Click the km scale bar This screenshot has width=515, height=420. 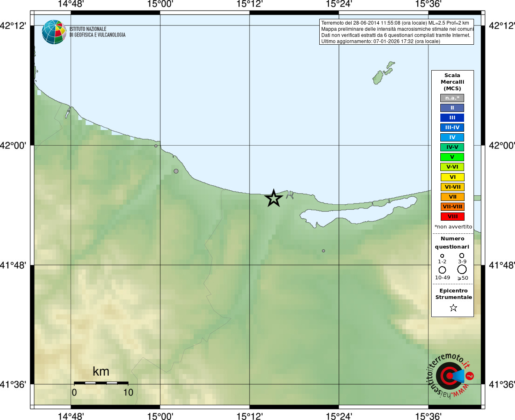[101, 383]
